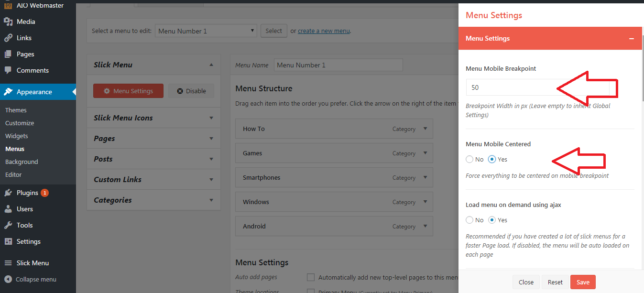This screenshot has height=293, width=644.
Task: Expand the Categories accordion panel
Action: coord(211,200)
